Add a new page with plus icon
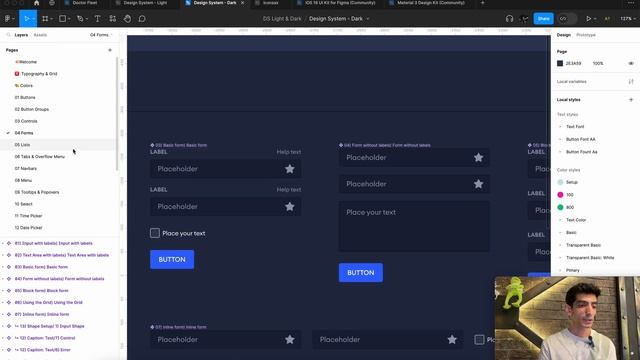This screenshot has height=360, width=640. click(x=110, y=50)
